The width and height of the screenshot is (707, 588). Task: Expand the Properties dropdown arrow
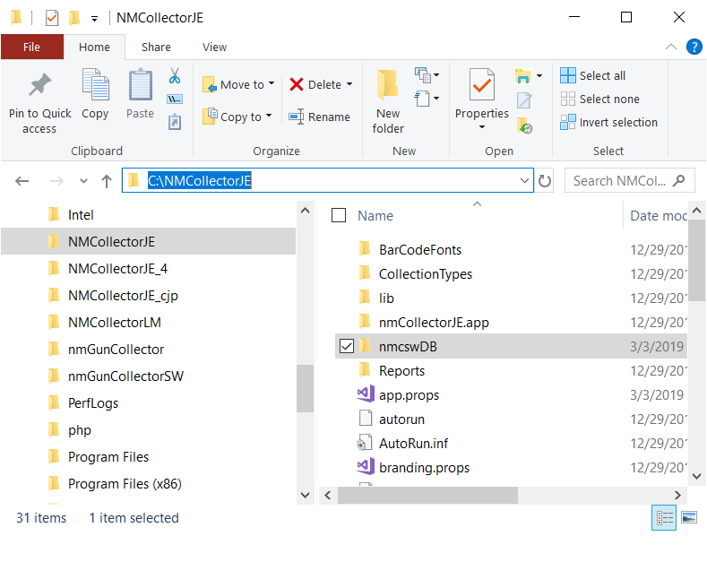coord(481,127)
